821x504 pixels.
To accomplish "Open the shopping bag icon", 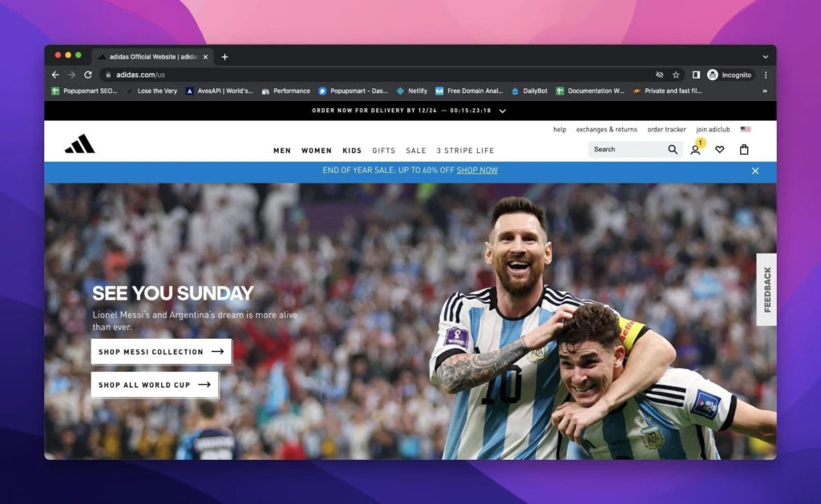I will (x=744, y=150).
